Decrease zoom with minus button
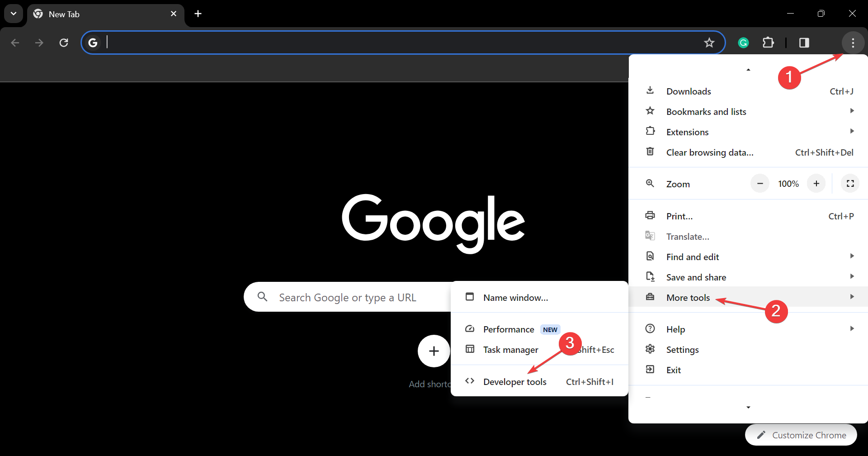Viewport: 868px width, 456px height. 760,184
